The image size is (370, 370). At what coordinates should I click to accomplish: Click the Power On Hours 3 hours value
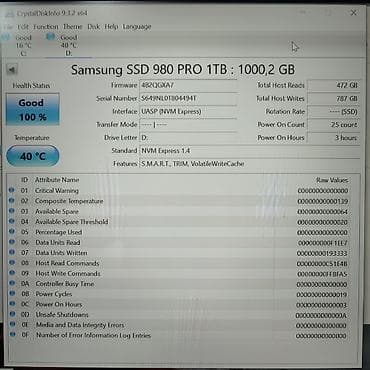[x=334, y=137]
